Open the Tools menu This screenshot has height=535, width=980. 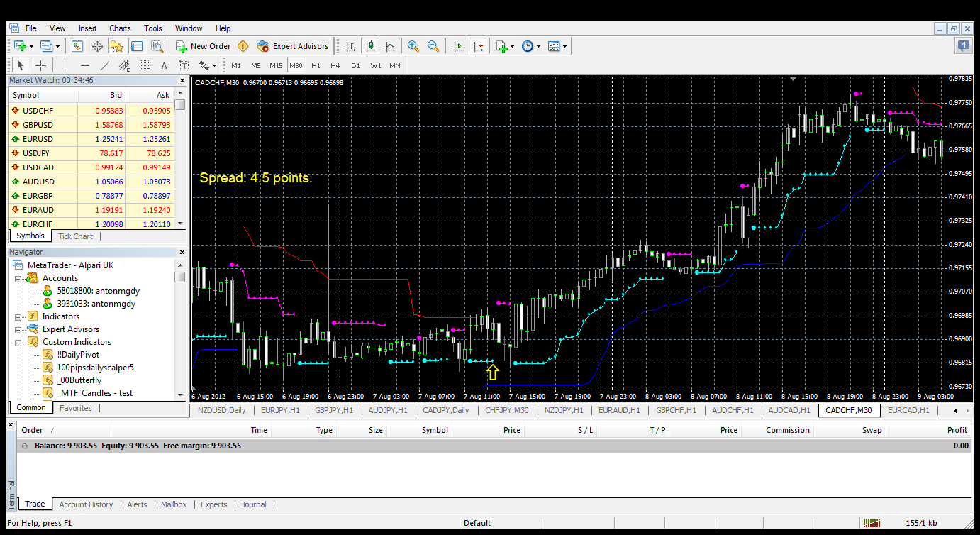point(153,28)
